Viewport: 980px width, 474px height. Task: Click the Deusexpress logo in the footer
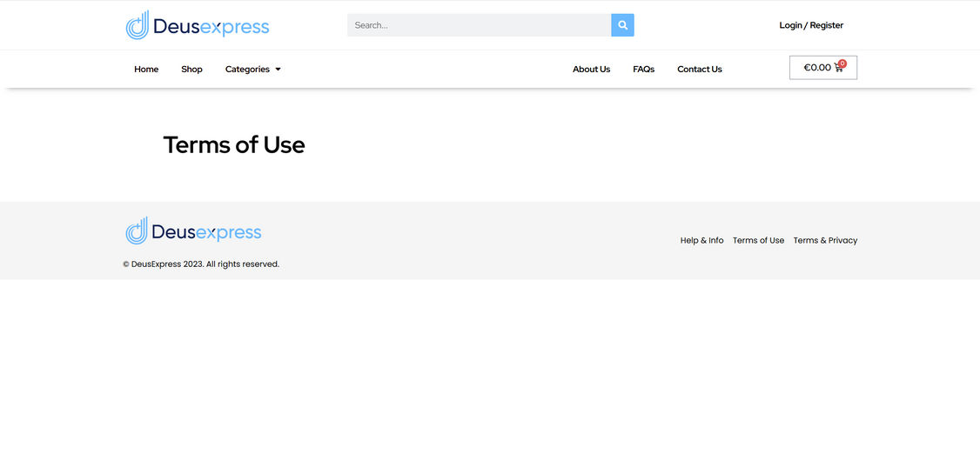point(193,231)
